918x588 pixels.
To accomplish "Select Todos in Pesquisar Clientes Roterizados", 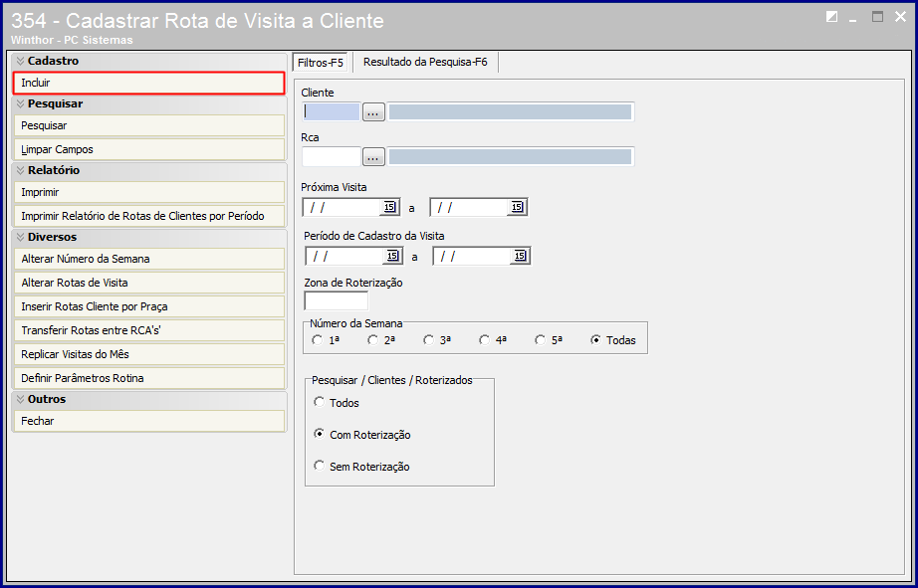I will pyautogui.click(x=319, y=402).
